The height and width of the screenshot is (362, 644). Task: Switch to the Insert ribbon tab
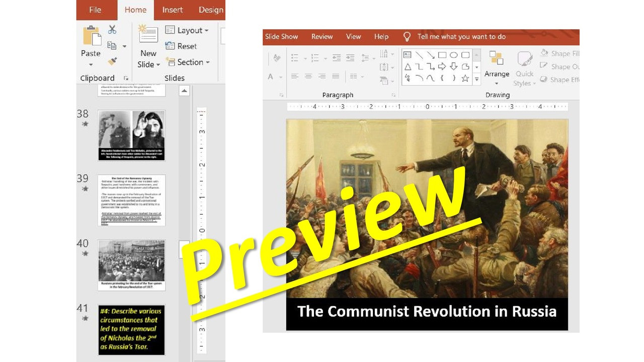pos(172,10)
